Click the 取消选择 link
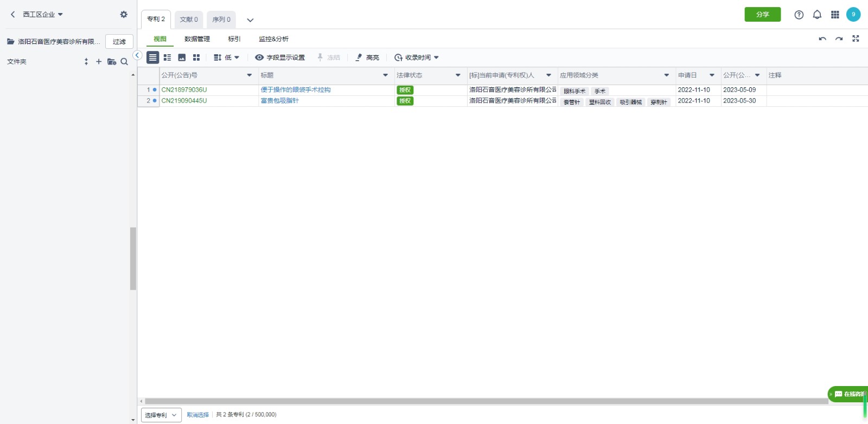 click(x=198, y=415)
